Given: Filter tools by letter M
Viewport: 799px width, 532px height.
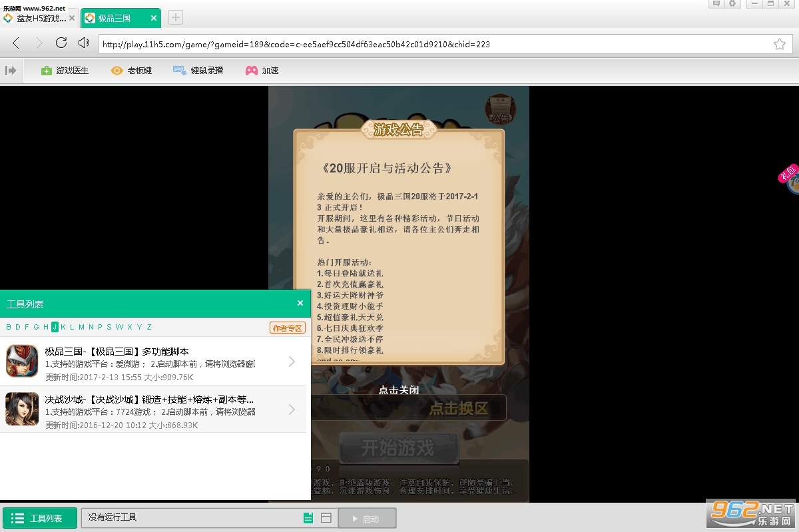Looking at the screenshot, I should [x=81, y=327].
